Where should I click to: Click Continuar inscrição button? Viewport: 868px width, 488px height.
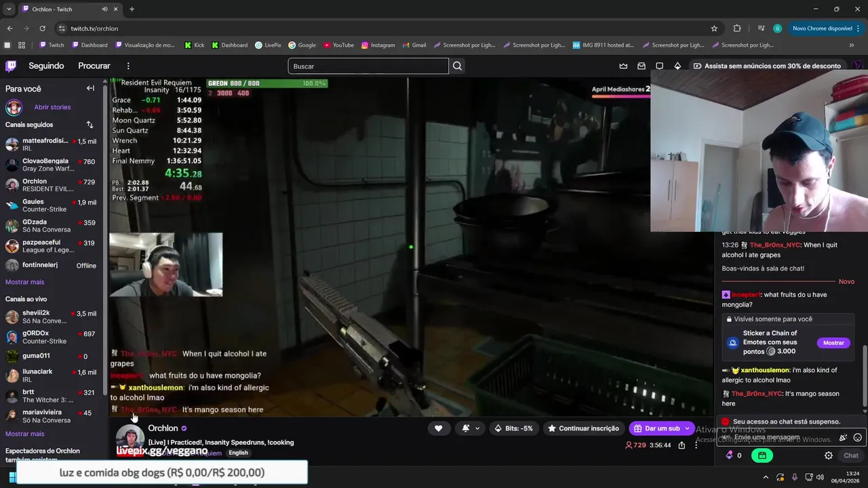(583, 428)
